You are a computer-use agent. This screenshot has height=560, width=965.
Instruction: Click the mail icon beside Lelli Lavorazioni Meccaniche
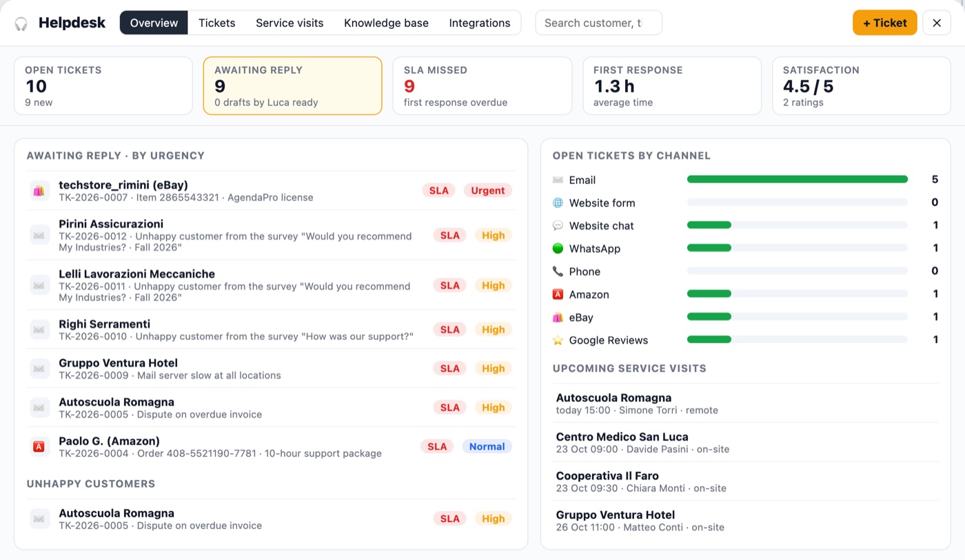tap(39, 285)
